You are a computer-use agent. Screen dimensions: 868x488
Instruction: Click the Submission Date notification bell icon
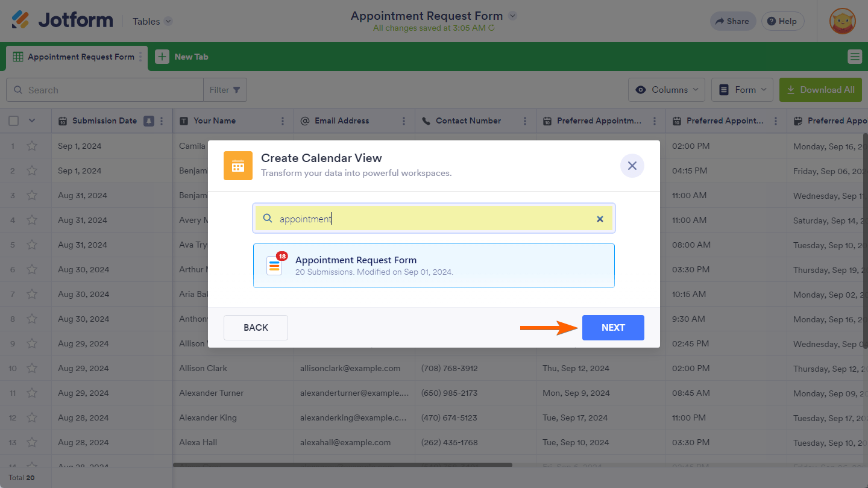click(x=148, y=121)
